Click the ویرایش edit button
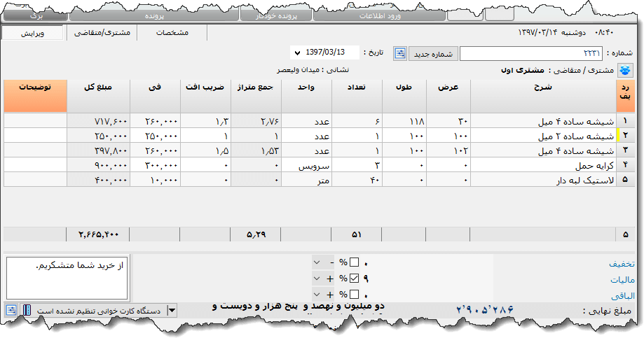This screenshot has width=644, height=338. [32, 33]
